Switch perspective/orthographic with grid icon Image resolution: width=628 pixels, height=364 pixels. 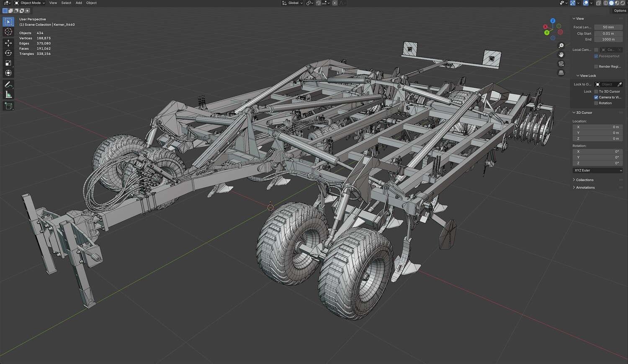coord(561,73)
